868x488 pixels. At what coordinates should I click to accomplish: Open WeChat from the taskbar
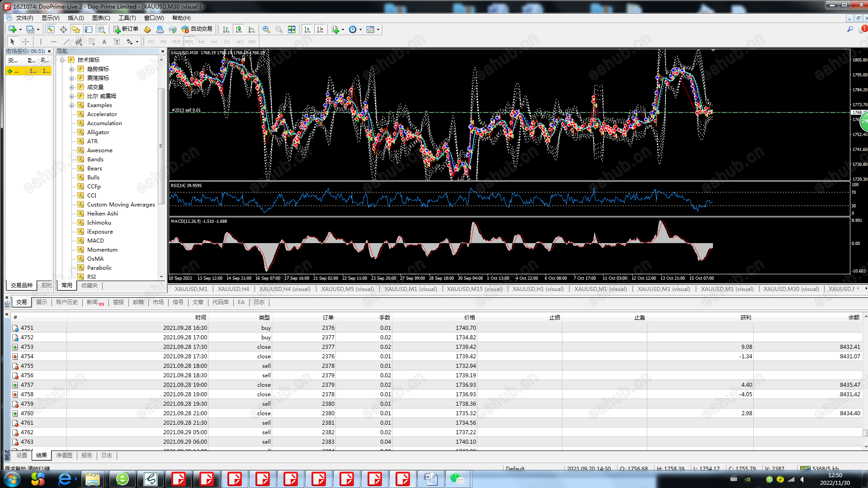[x=457, y=479]
